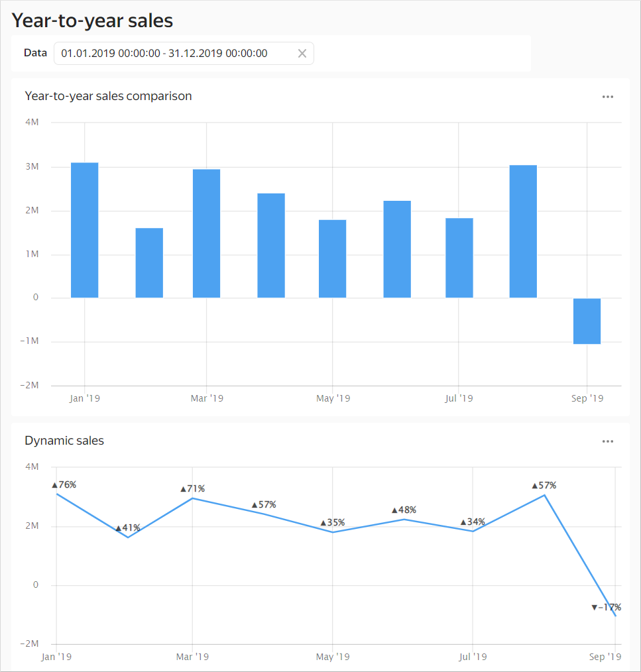Image resolution: width=641 pixels, height=672 pixels.
Task: Select the negative Sep '19 bar
Action: pos(587,321)
